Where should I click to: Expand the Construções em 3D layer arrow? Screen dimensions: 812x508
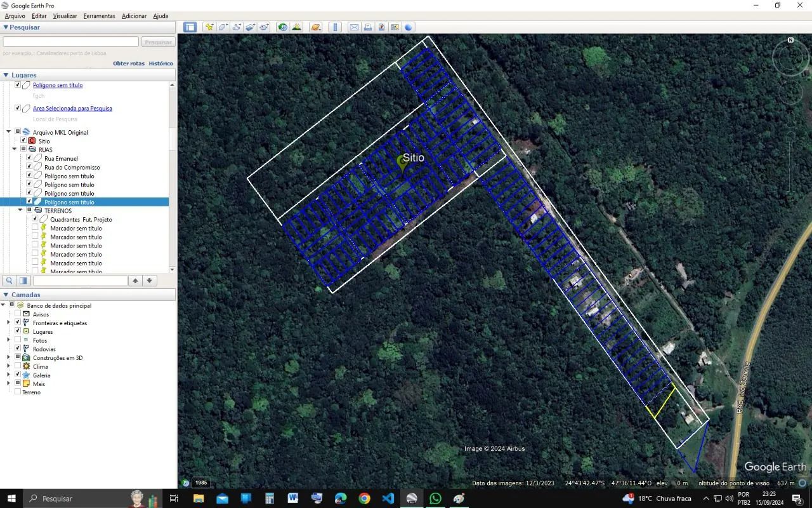click(x=9, y=358)
